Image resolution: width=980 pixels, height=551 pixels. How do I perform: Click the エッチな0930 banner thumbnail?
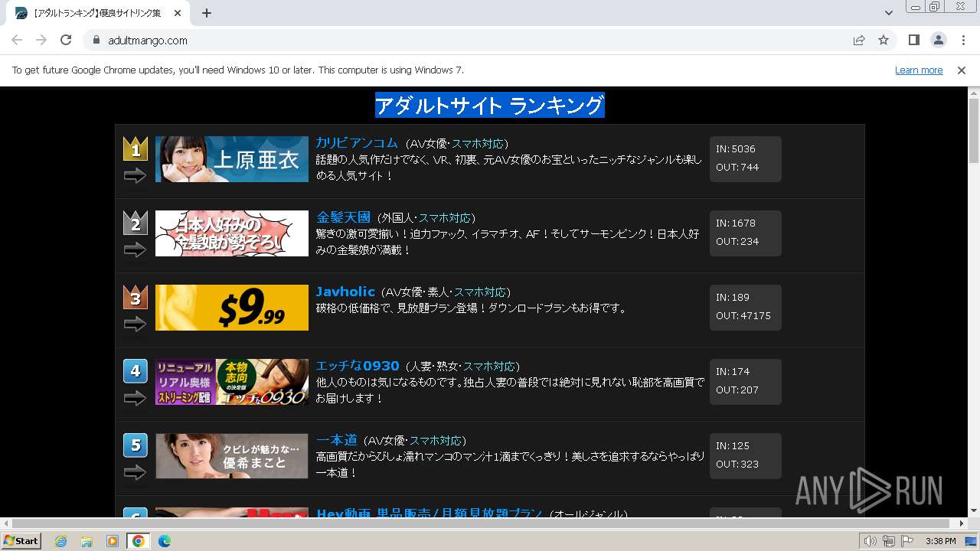coord(232,382)
